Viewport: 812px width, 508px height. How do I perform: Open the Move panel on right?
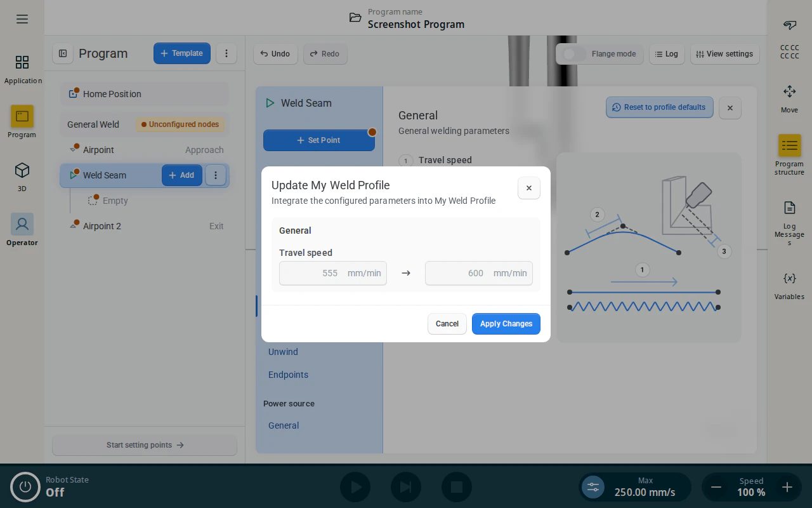(790, 98)
